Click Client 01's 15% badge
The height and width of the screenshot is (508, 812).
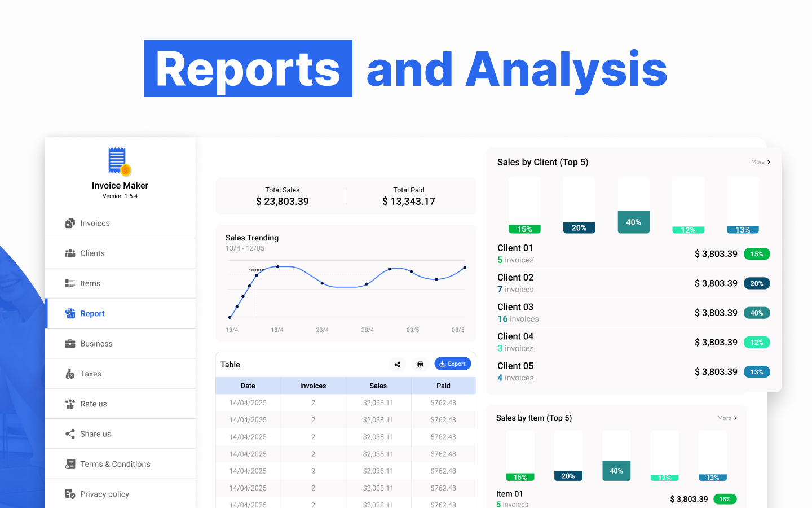click(x=757, y=254)
